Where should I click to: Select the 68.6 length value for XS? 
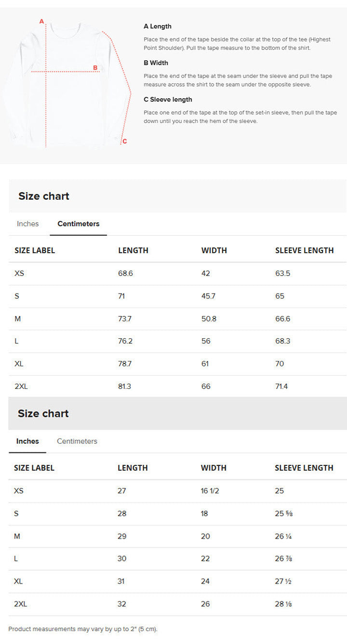coord(125,273)
